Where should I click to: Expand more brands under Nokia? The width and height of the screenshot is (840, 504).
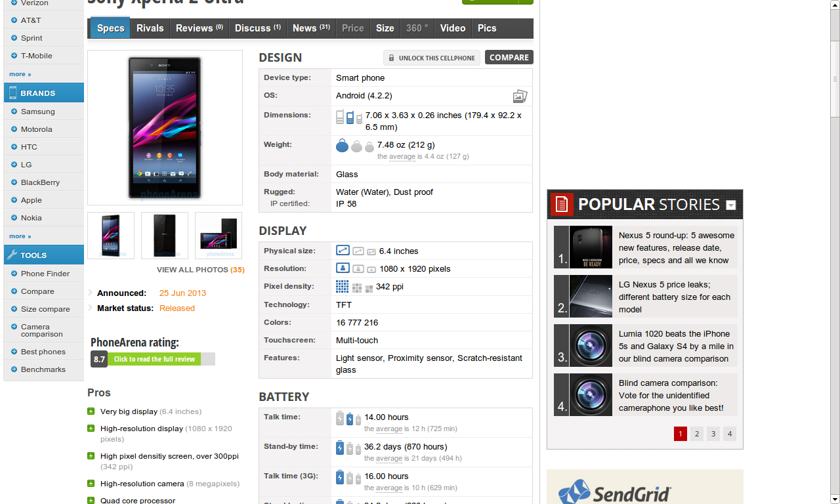tap(20, 236)
